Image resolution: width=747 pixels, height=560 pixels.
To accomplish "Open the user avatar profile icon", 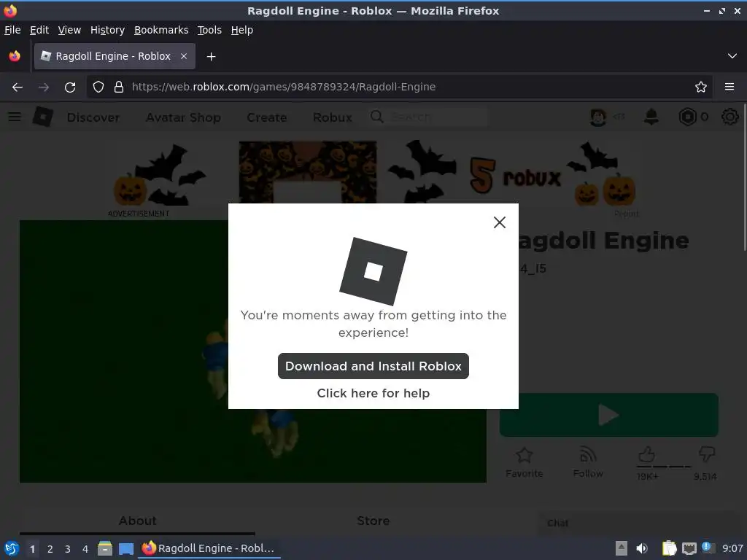I will click(x=598, y=117).
